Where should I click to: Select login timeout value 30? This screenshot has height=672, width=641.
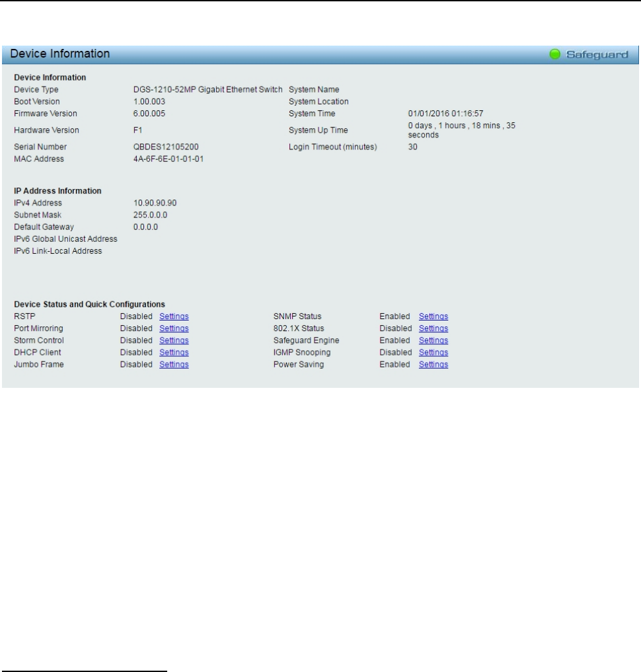(x=412, y=147)
